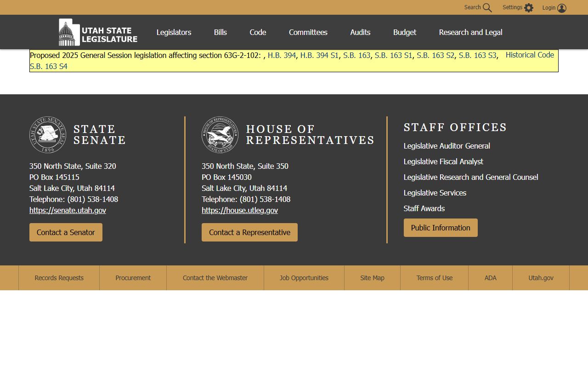Click Contact a Representative button
The width and height of the screenshot is (588, 368).
point(249,232)
